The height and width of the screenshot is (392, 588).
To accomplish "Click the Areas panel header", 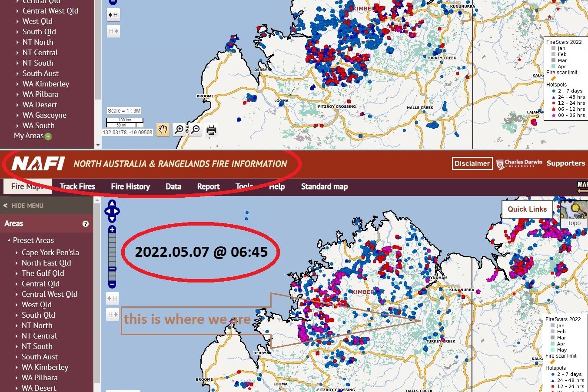I will 47,223.
